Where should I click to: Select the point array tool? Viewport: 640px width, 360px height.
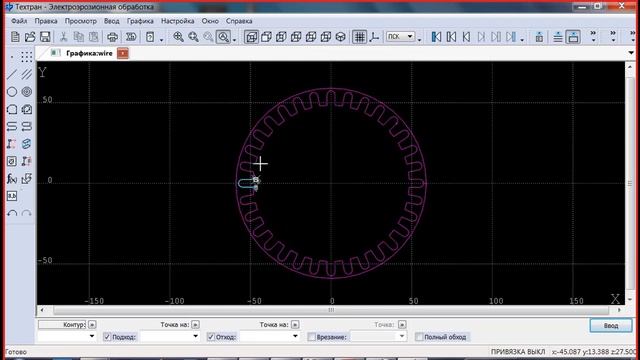(x=27, y=57)
